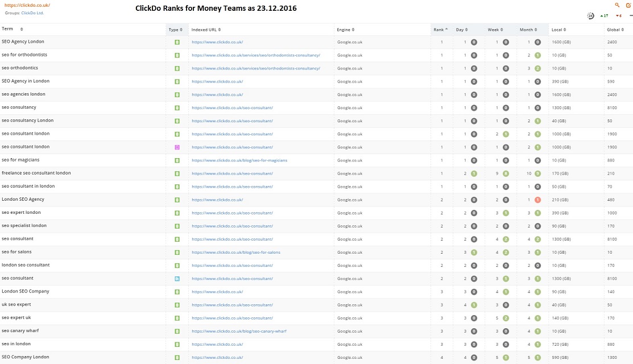This screenshot has height=364, width=633.
Task: Click blue type icon in seo consultant row
Action: pos(177,279)
